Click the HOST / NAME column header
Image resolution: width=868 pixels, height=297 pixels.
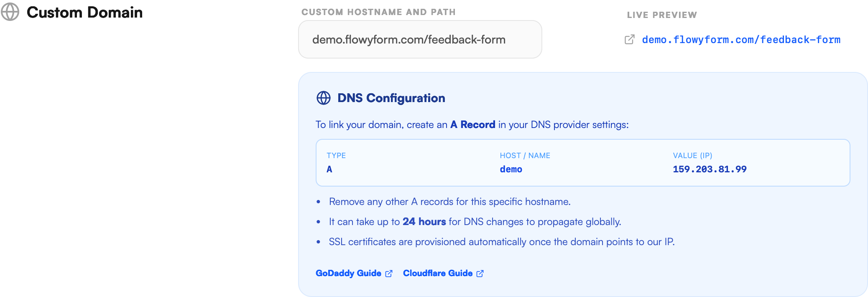[x=525, y=155]
